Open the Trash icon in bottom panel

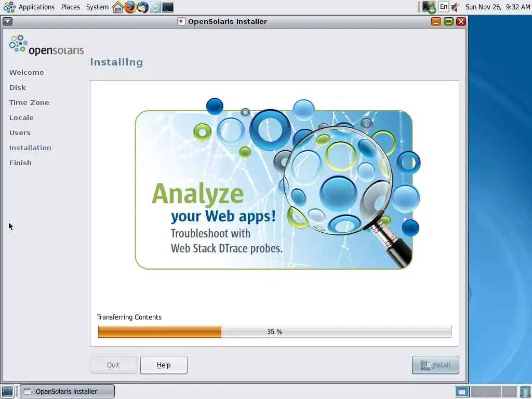click(x=525, y=392)
